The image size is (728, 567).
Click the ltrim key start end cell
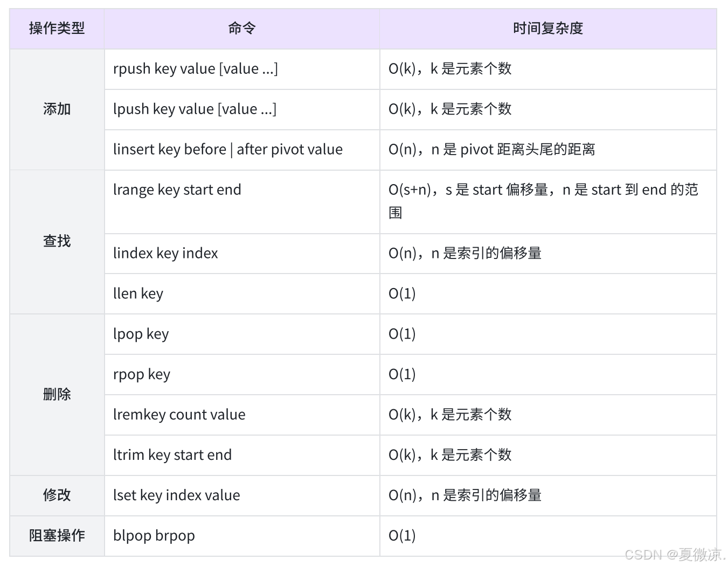172,455
